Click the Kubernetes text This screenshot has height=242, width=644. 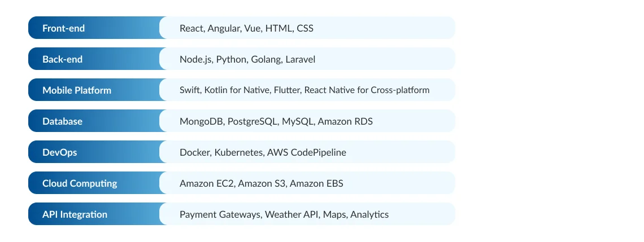pos(238,152)
